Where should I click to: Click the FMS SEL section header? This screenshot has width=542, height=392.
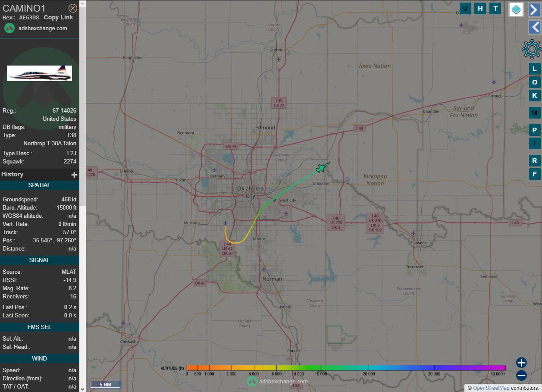pyautogui.click(x=40, y=327)
